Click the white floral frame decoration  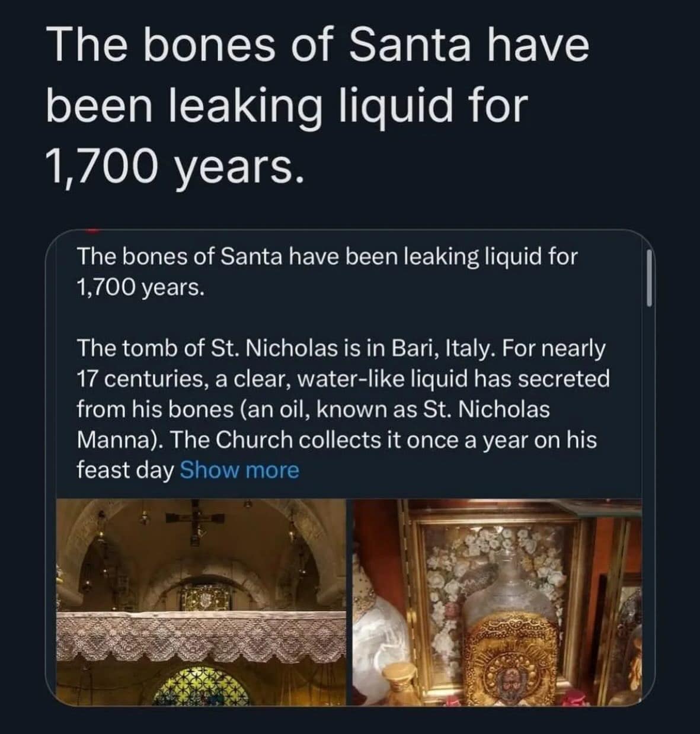tap(450, 569)
